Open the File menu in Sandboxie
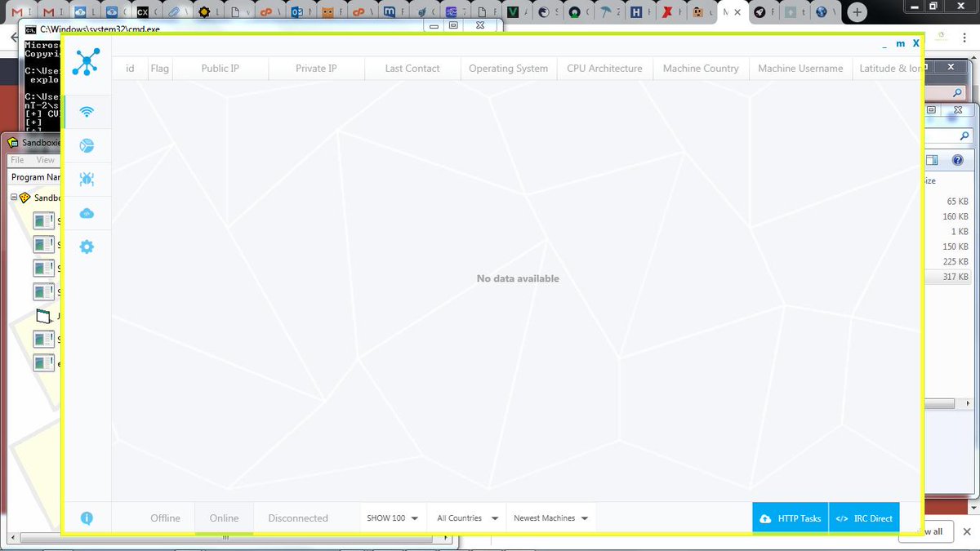The width and height of the screenshot is (980, 551). 17,160
